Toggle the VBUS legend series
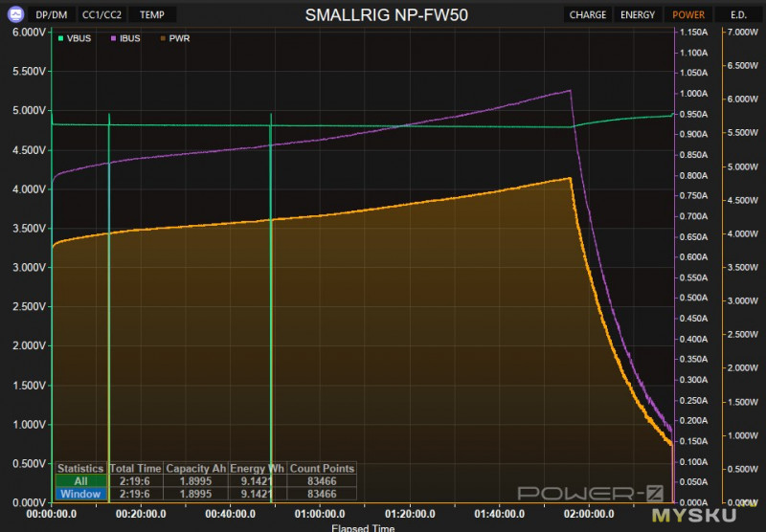766x532 pixels. [75, 38]
